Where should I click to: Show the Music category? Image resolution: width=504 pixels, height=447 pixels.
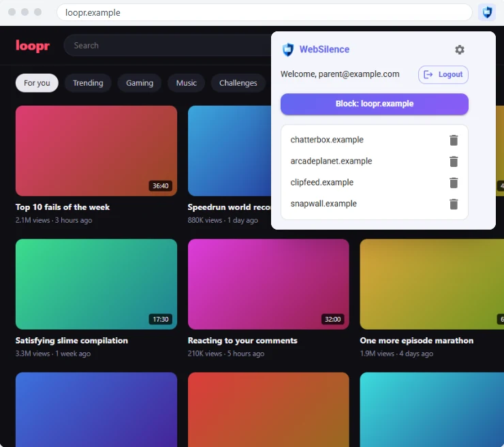pyautogui.click(x=186, y=83)
